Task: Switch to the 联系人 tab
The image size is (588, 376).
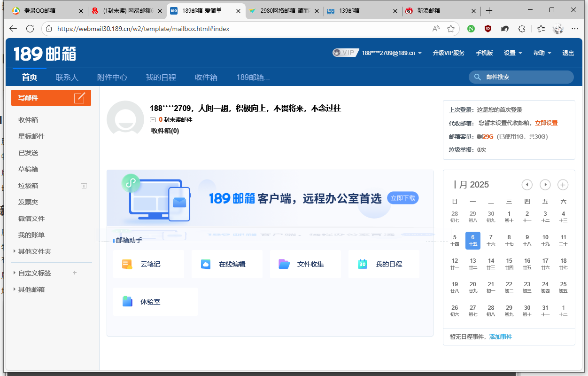Action: [x=67, y=77]
